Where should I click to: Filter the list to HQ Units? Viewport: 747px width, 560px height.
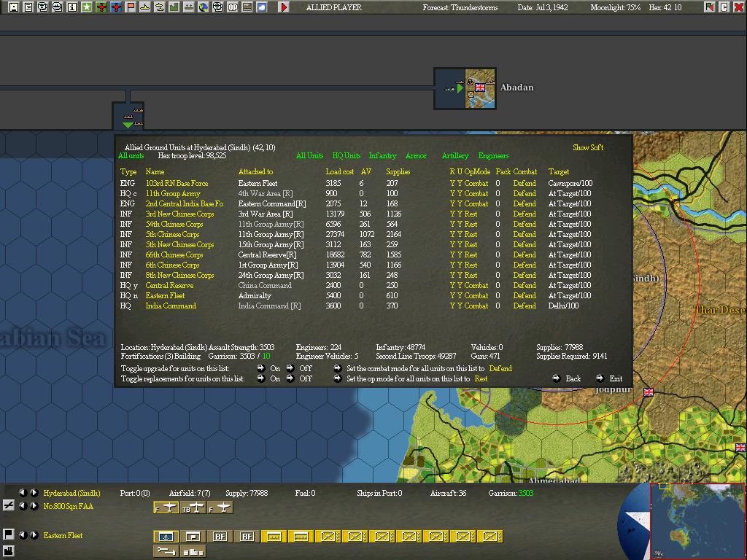pos(347,156)
